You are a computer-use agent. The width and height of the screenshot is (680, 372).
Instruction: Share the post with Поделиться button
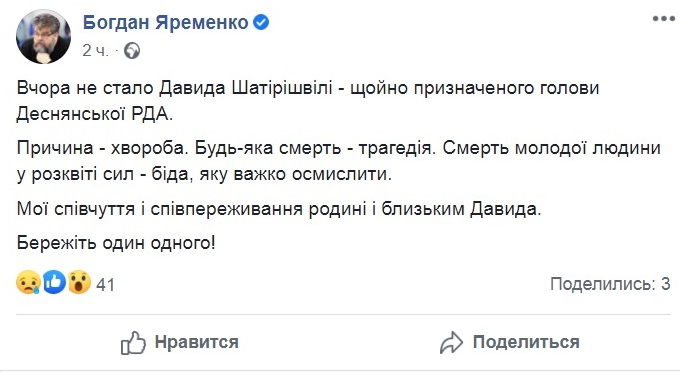click(510, 343)
